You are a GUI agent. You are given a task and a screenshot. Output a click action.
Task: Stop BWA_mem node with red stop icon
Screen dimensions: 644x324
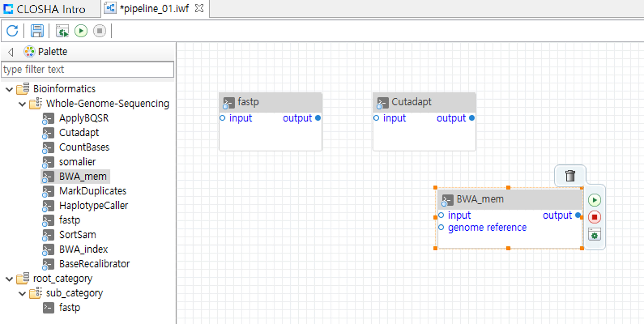[x=594, y=217]
